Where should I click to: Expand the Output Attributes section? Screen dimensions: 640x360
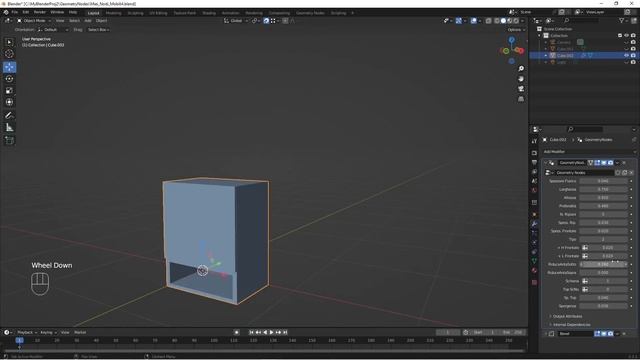tap(567, 316)
